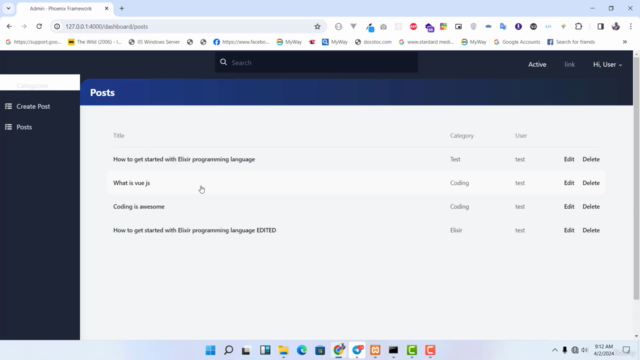Click into the Search field
640x360 pixels.
[x=316, y=62]
